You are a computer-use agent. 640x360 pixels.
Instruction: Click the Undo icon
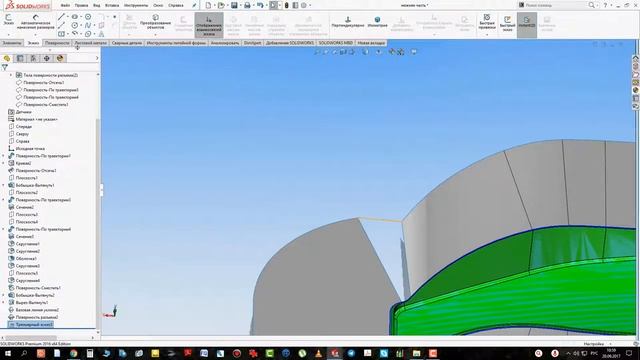[x=260, y=5]
